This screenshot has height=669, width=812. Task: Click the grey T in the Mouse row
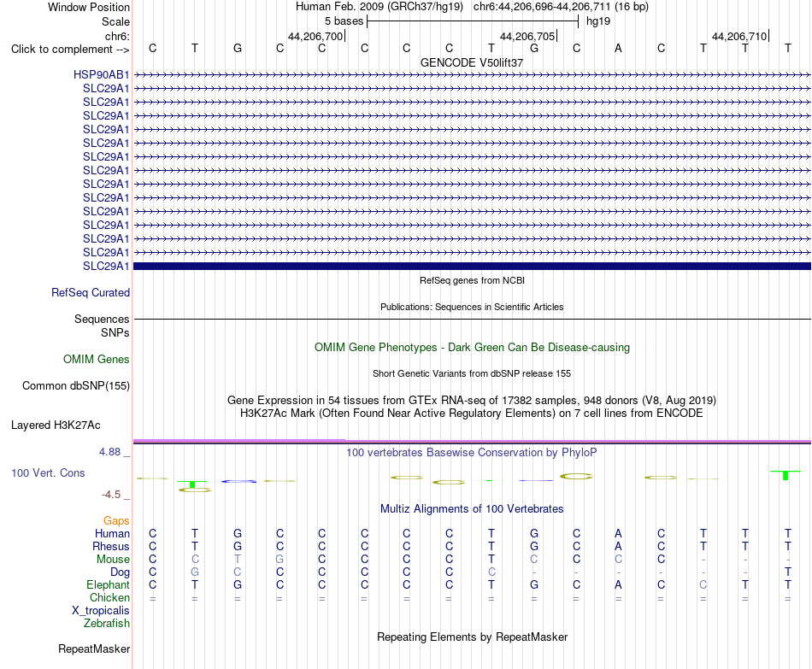click(x=237, y=560)
